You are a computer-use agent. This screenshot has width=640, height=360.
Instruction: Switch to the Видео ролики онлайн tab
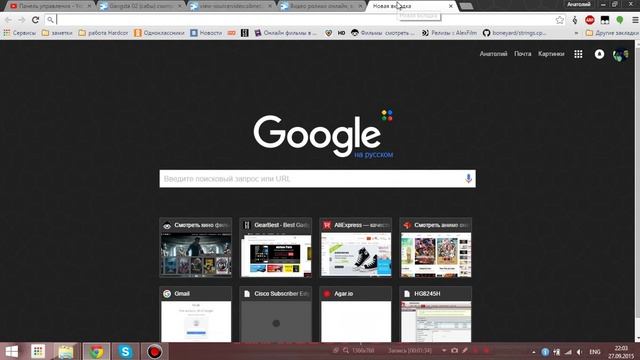click(322, 6)
